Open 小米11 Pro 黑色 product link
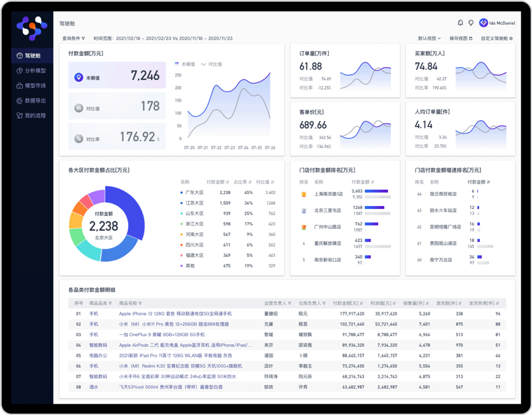The image size is (532, 415). coord(174,324)
